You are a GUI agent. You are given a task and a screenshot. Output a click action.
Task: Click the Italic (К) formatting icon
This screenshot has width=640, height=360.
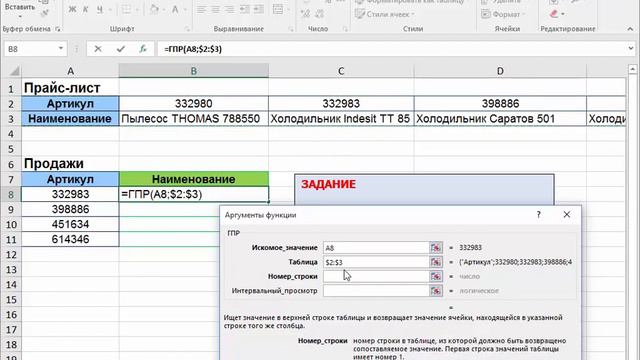pos(86,10)
